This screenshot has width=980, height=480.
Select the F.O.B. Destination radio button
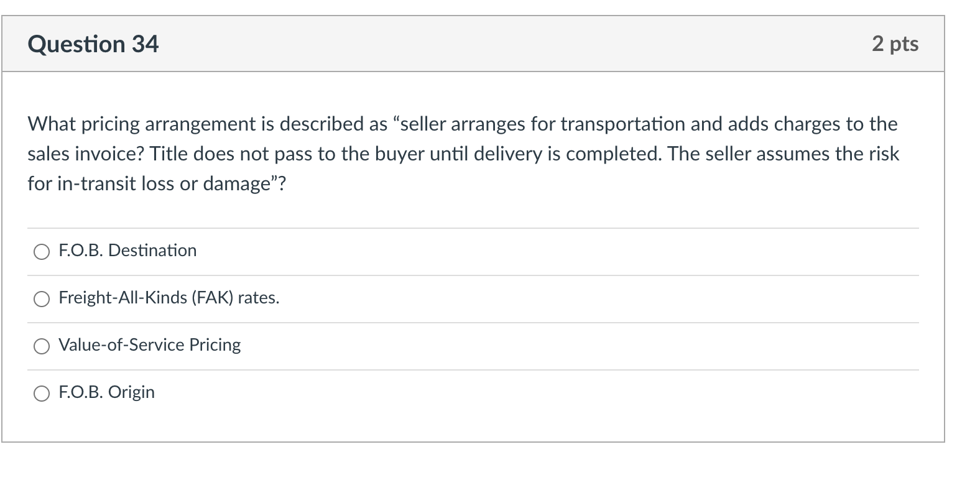tap(41, 252)
